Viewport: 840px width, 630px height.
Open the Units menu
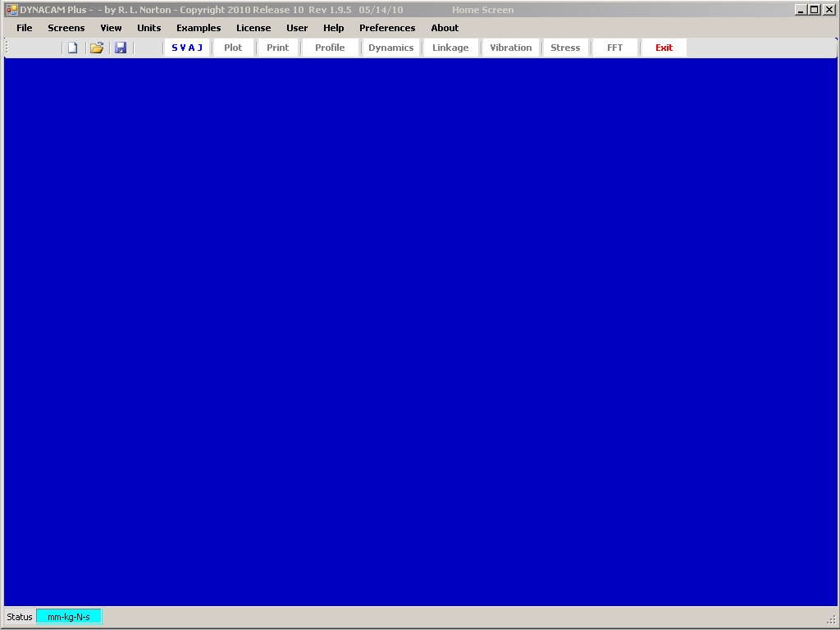149,28
